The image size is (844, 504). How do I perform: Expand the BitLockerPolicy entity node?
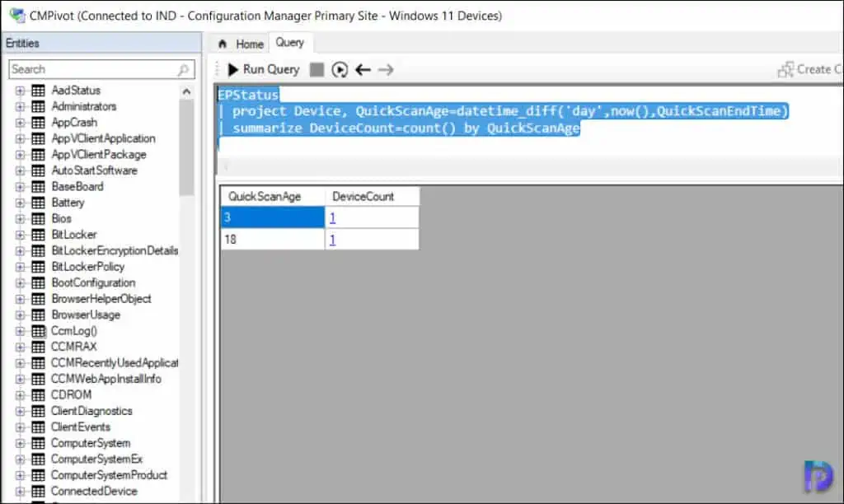20,267
